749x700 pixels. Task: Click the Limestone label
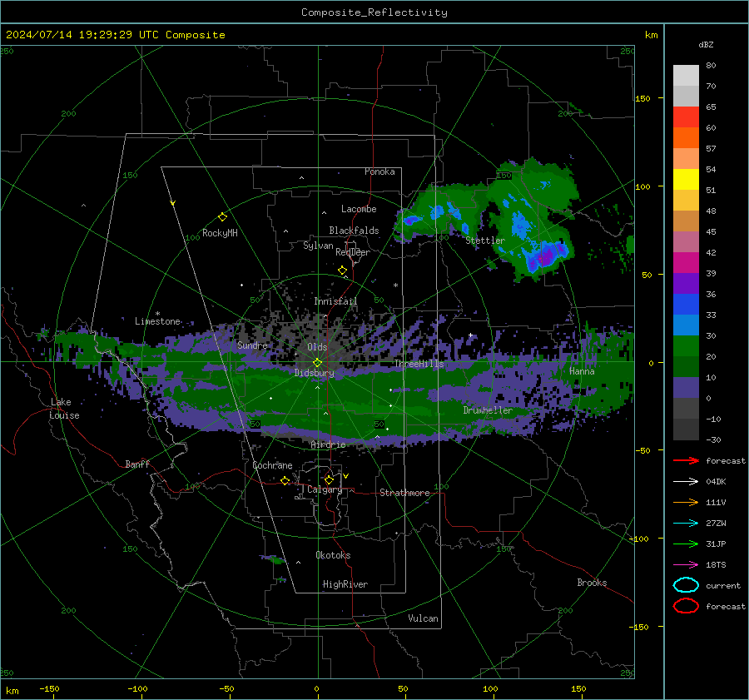pyautogui.click(x=157, y=321)
